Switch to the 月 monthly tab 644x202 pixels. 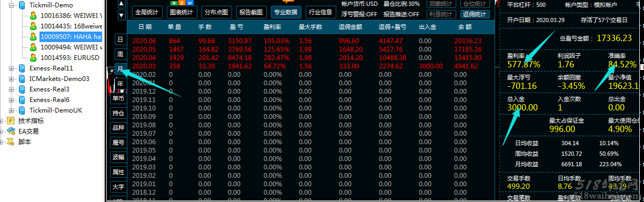(120, 69)
